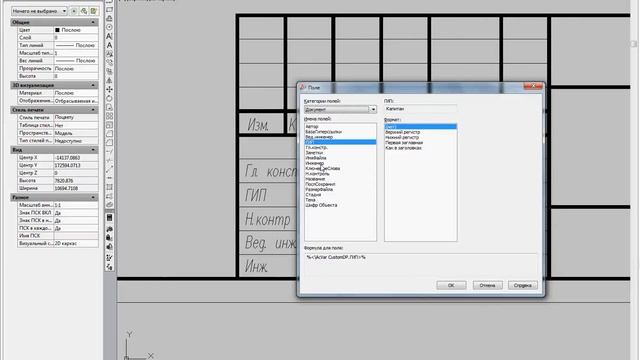The width and height of the screenshot is (640, 360).
Task: Select the Move tool with four arrows
Action: (109, 89)
